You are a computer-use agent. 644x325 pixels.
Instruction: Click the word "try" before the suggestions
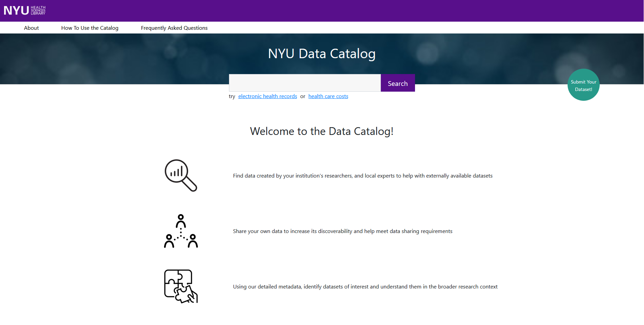click(x=232, y=96)
